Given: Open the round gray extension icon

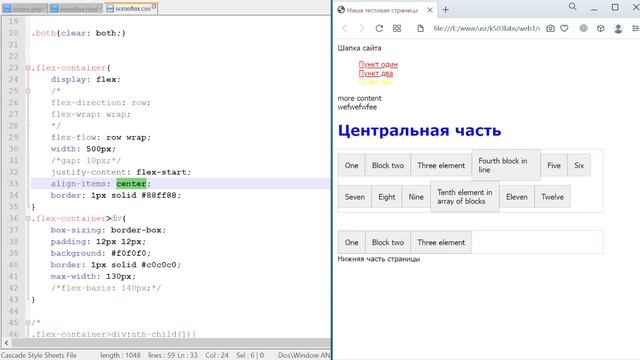Looking at the screenshot, I should click(x=583, y=28).
